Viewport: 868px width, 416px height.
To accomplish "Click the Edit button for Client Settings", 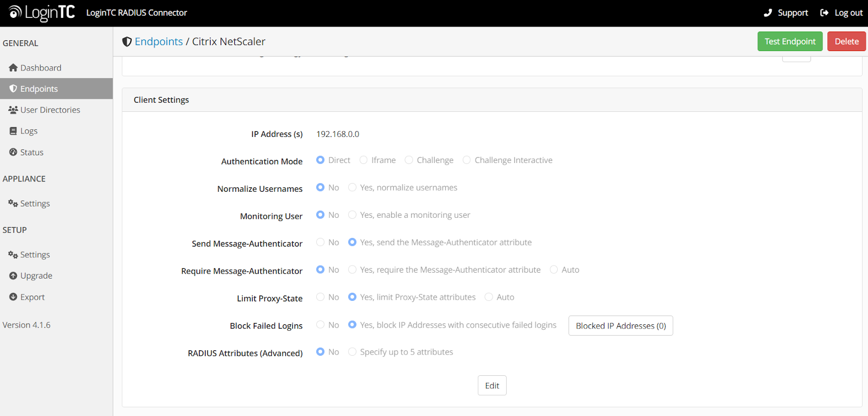I will (x=492, y=386).
